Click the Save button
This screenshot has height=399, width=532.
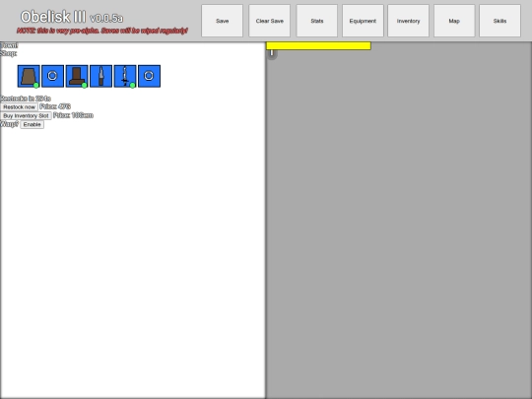point(223,21)
